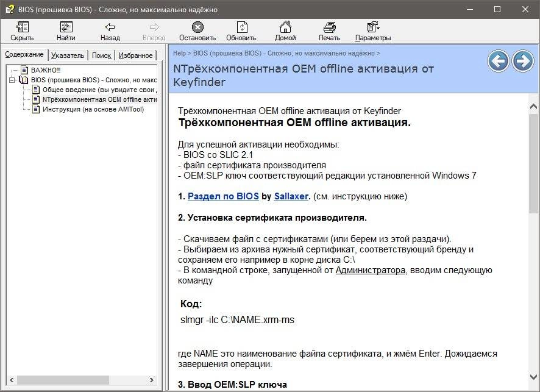The image size is (540, 392).
Task: Click the '2. Установка сертификата производителя.' heading
Action: click(272, 218)
